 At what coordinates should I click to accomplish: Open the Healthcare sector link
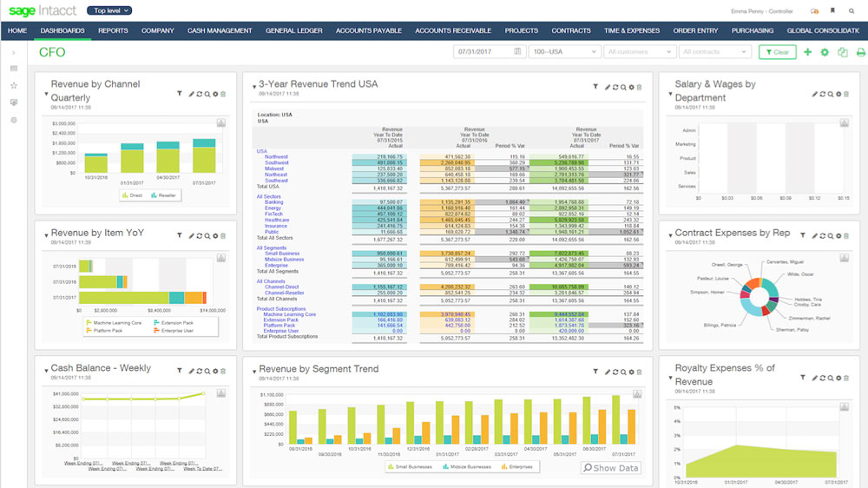[277, 220]
